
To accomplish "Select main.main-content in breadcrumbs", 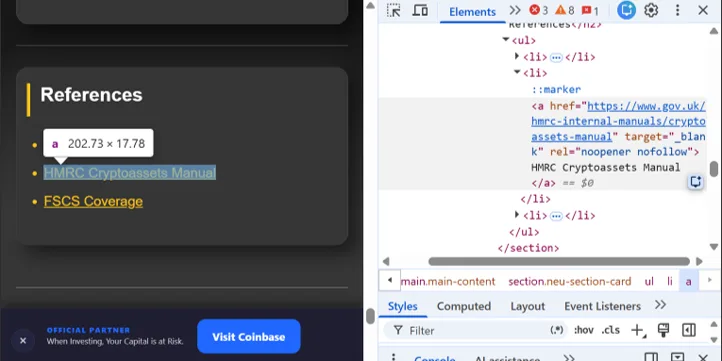I will [448, 281].
